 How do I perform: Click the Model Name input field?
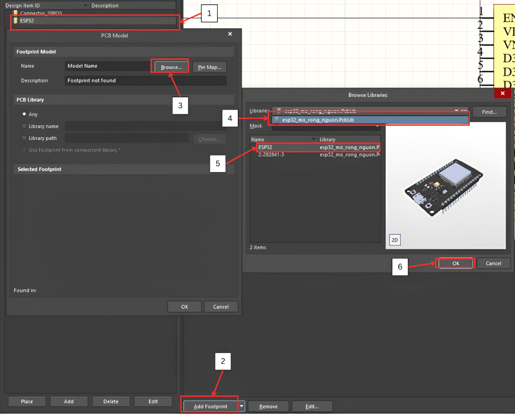point(107,66)
